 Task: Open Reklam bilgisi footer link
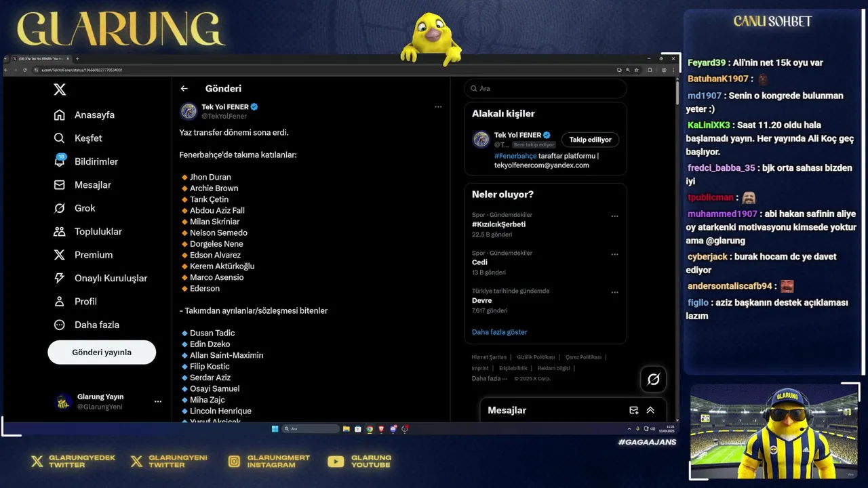coord(554,369)
